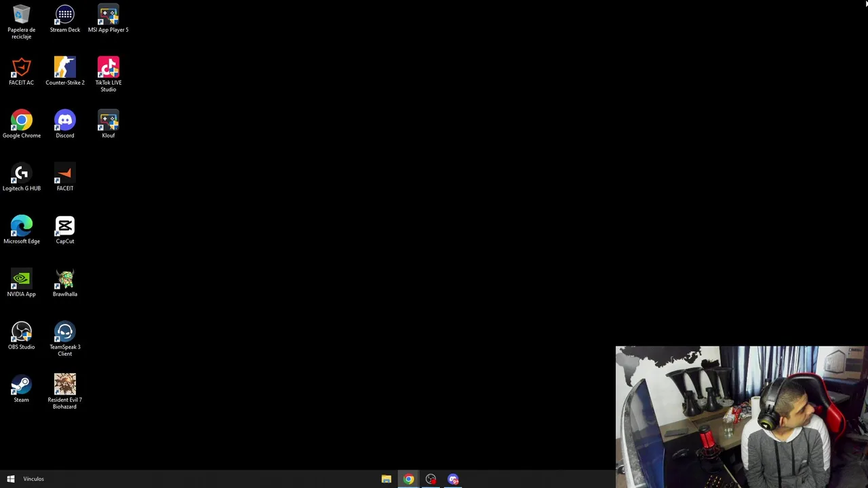Select the Logitech G HUB icon
Viewport: 868px width, 488px height.
(x=21, y=178)
